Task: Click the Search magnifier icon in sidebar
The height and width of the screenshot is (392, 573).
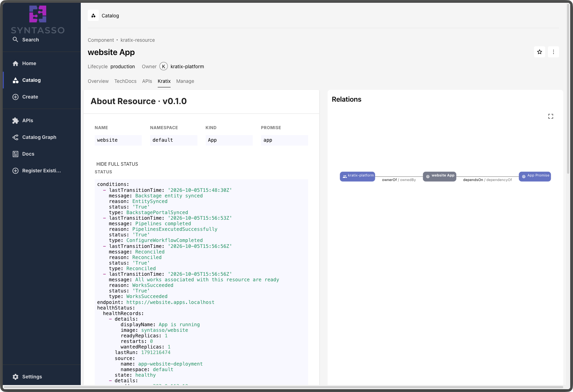Action: pyautogui.click(x=15, y=40)
